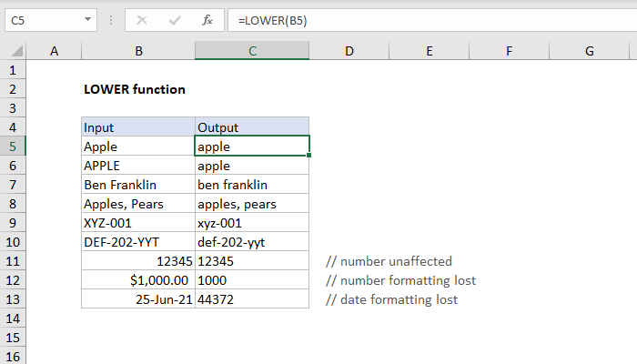Select column C header
The image size is (637, 364).
[x=252, y=51]
